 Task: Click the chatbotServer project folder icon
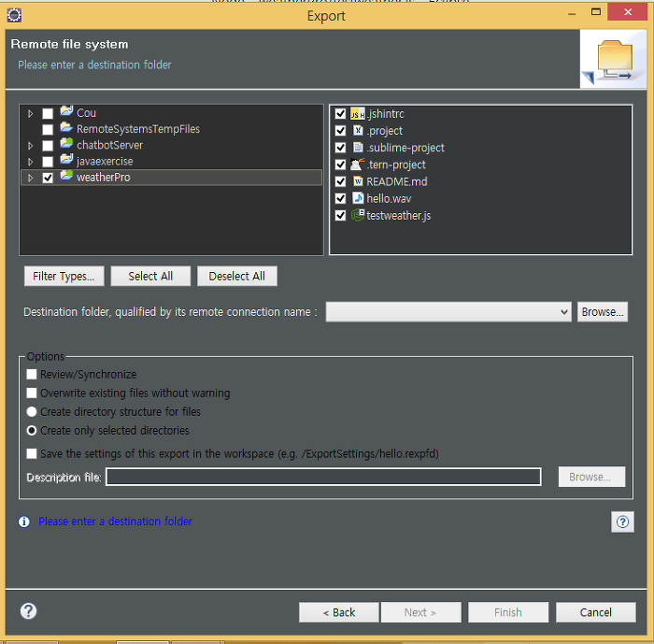66,144
